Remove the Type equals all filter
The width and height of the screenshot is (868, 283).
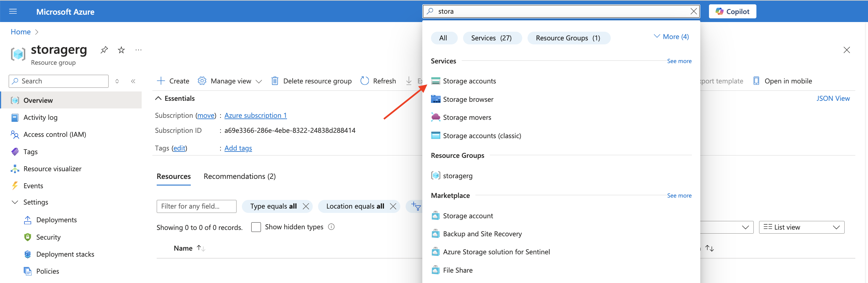(x=306, y=206)
